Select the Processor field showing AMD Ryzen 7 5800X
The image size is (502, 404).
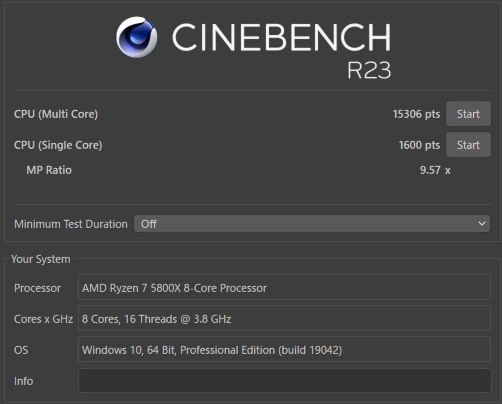[284, 287]
